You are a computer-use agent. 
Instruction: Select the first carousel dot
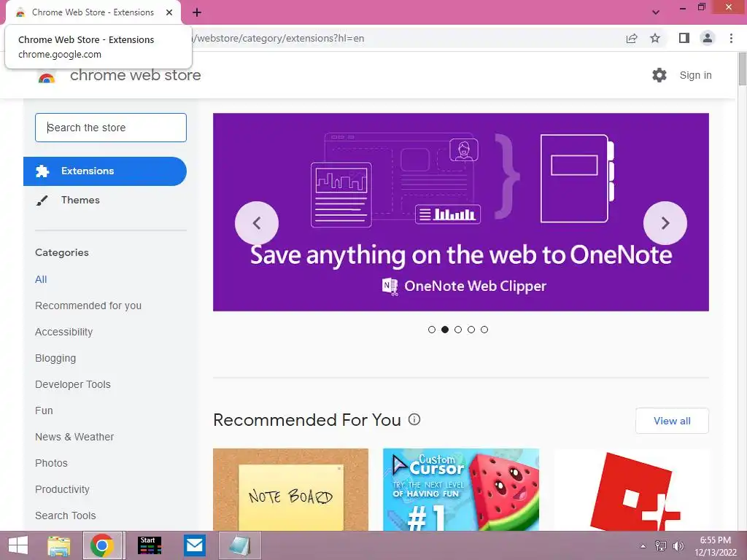tap(432, 330)
